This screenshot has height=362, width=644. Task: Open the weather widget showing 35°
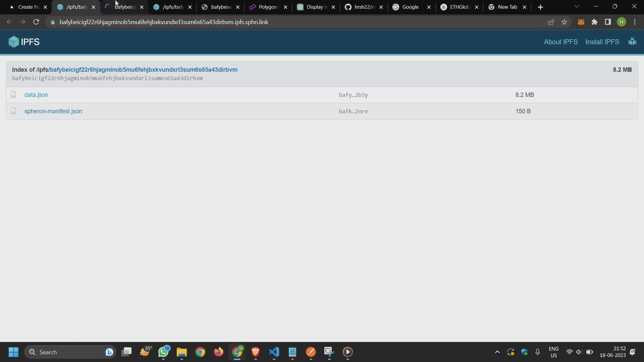[x=146, y=352]
